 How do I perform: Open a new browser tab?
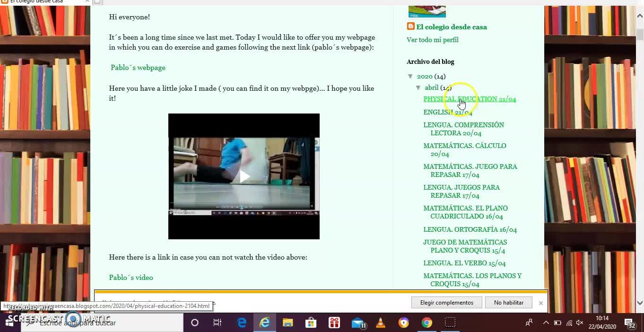[x=96, y=2]
